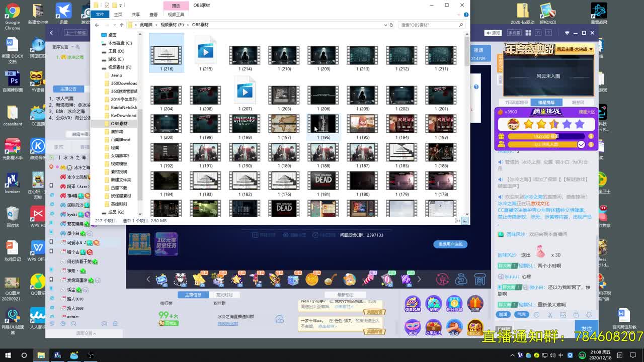The width and height of the screenshot is (644, 362).
Task: Open the Explorer help icon
Action: pos(466,15)
